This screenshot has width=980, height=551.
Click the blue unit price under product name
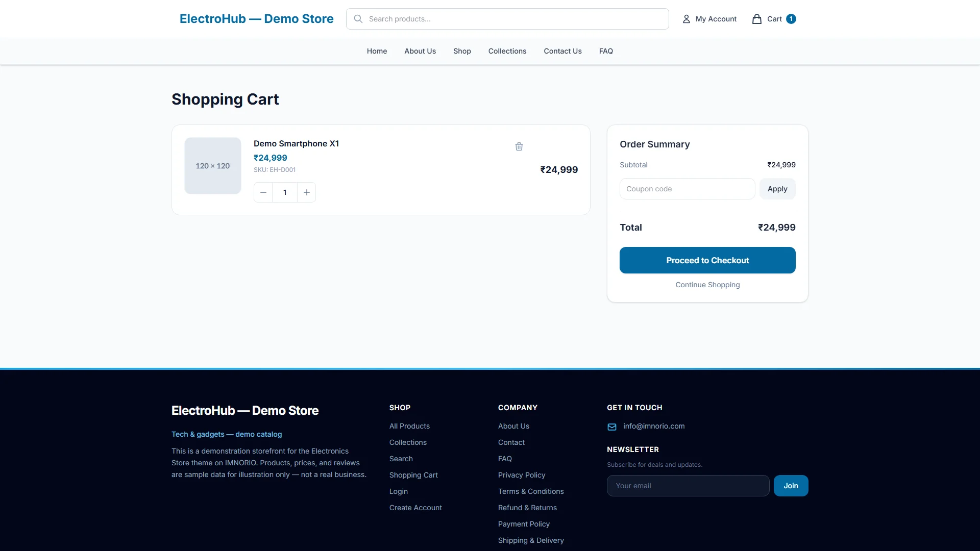[270, 158]
